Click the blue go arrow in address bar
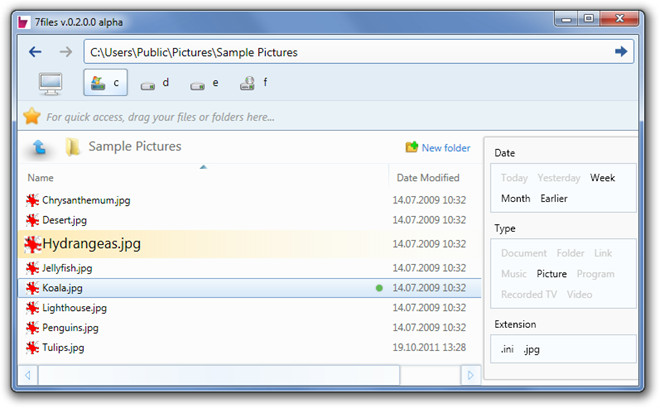Viewport: 660px width, 408px height. (621, 51)
